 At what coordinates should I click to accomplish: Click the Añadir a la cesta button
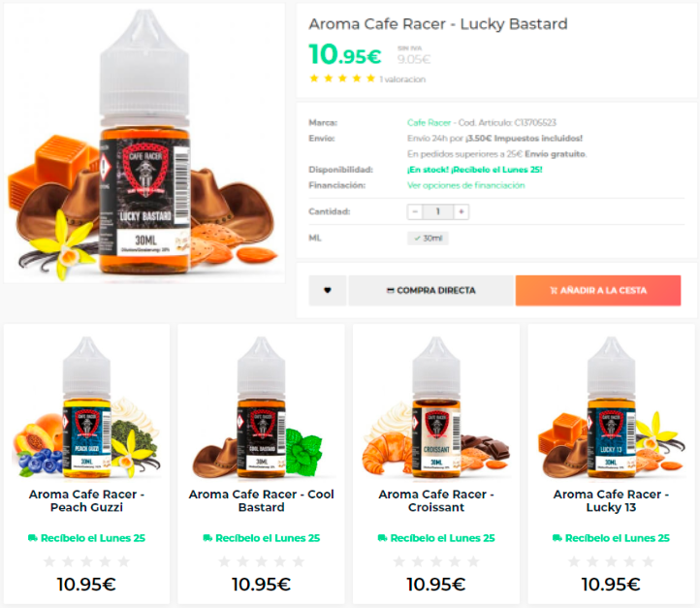click(x=598, y=291)
